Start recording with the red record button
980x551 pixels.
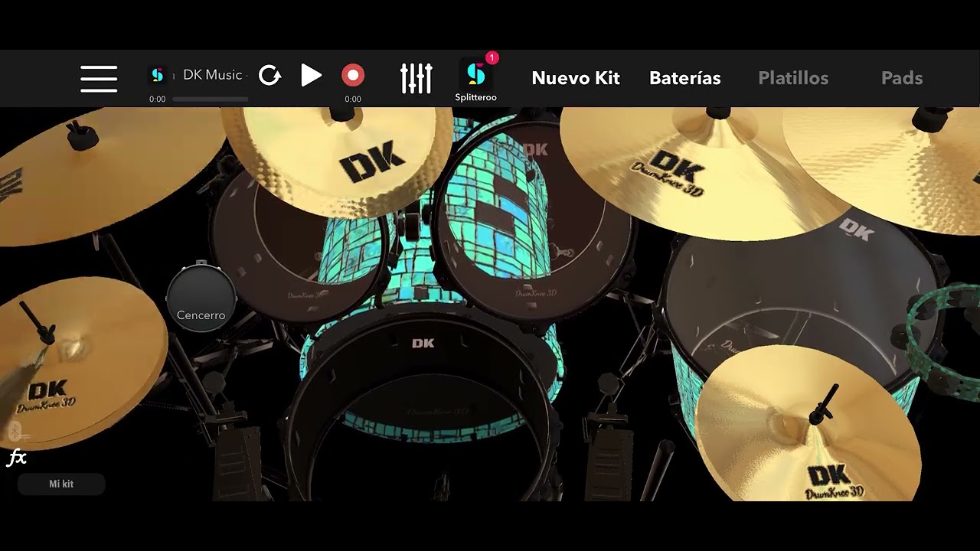click(x=353, y=75)
